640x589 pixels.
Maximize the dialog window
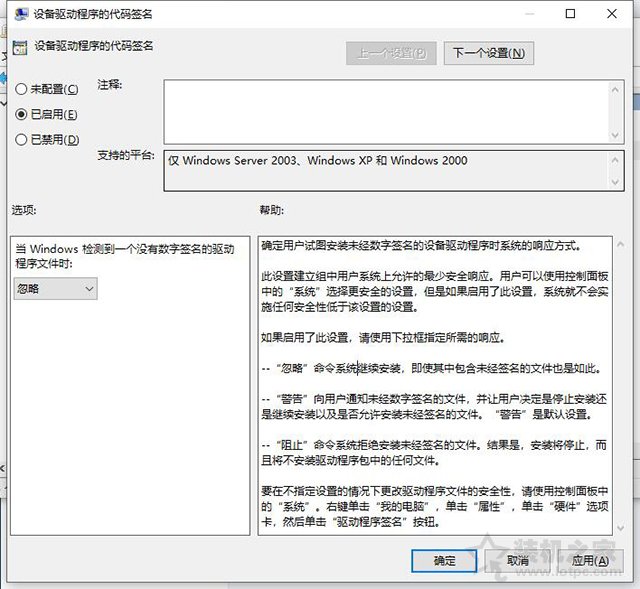coord(570,14)
